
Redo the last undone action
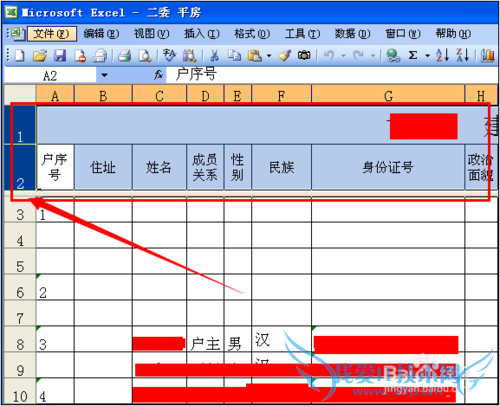tap(358, 55)
